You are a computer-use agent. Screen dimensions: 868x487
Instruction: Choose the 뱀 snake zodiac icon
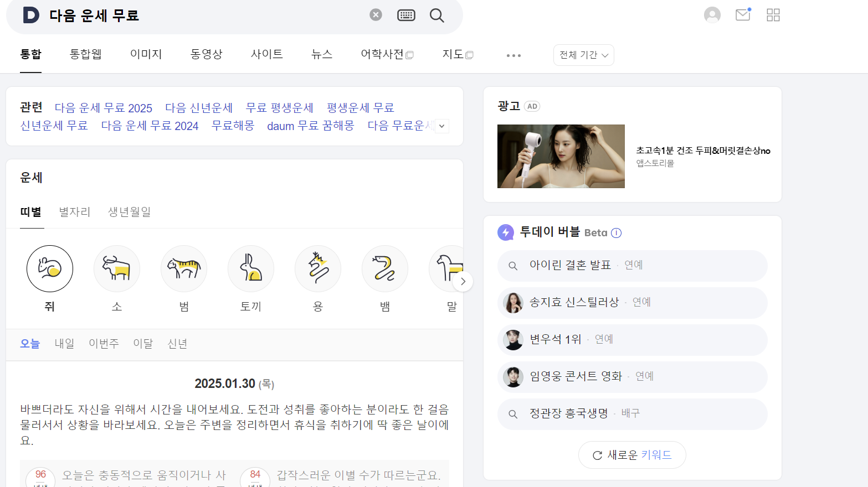click(385, 269)
